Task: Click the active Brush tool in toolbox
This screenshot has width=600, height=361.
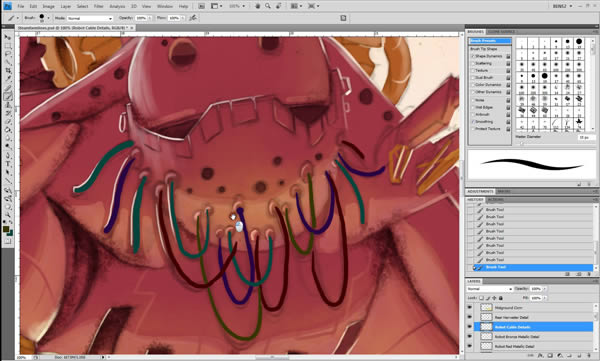Action: coord(7,96)
